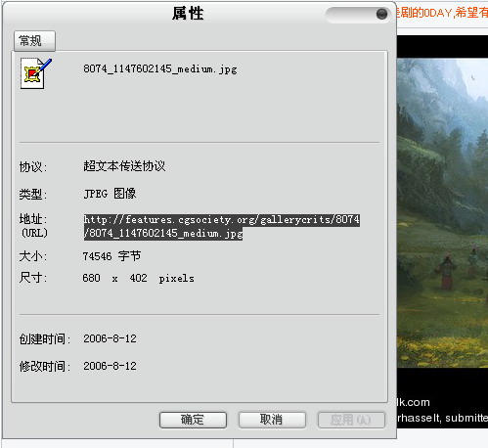Click the landscape painting thumbnail

(x=442, y=212)
